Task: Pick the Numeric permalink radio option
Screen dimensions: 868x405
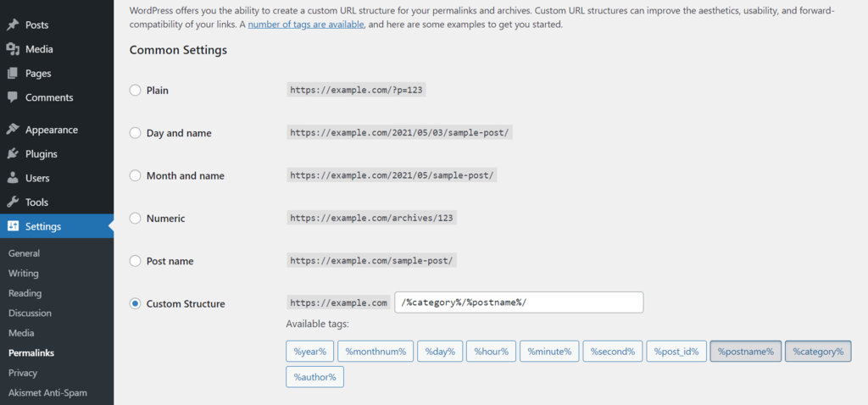Action: [x=135, y=218]
